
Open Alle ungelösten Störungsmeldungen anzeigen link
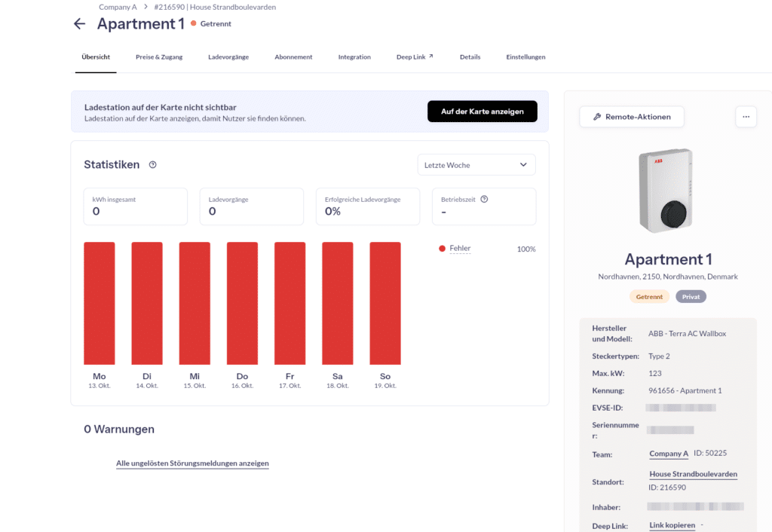click(x=192, y=463)
